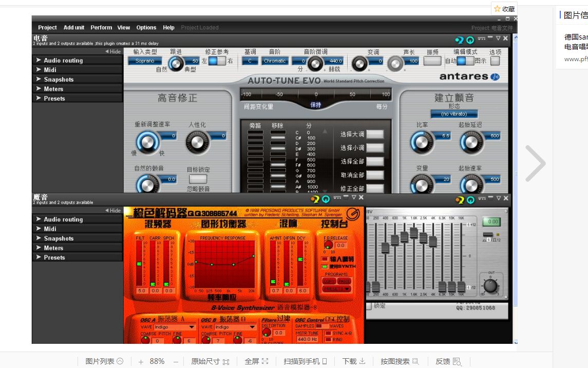Check the 锁定 checkbox below the equalizer
This screenshot has height=368, width=588.
click(369, 306)
